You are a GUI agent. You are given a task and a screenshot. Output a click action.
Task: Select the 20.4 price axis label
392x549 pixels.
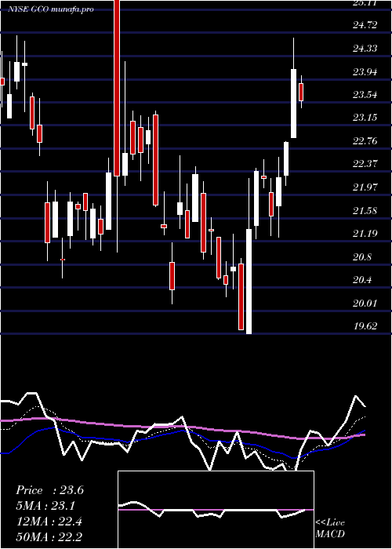362,280
